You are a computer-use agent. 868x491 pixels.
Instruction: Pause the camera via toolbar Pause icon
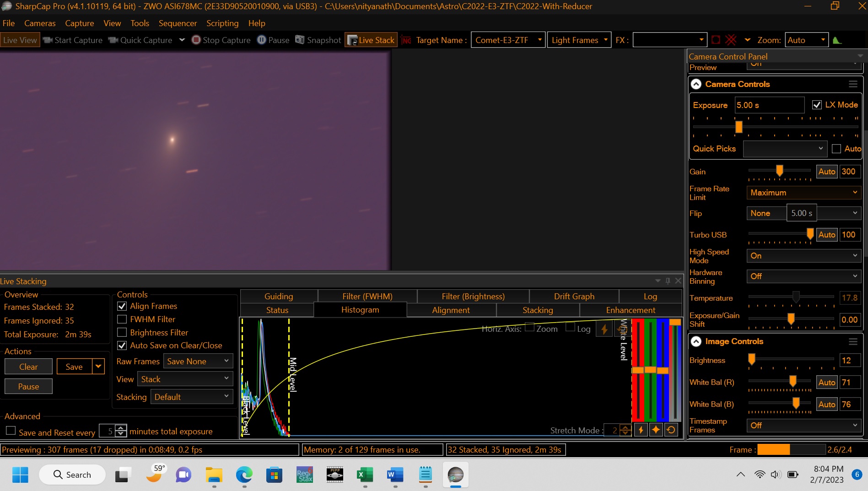[x=261, y=40]
